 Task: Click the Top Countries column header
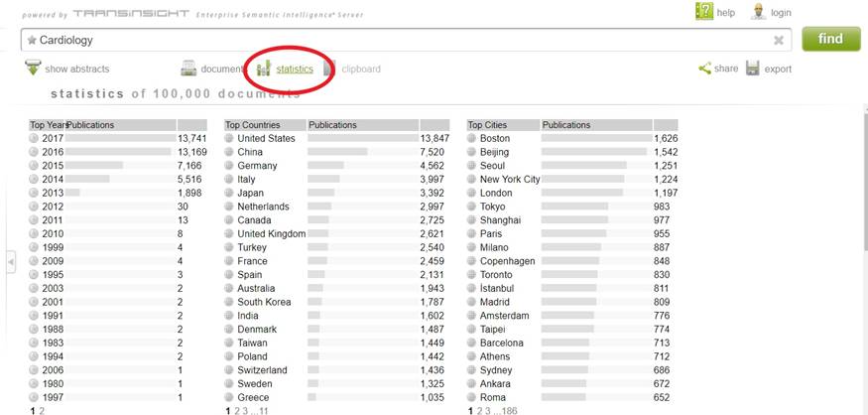pyautogui.click(x=265, y=125)
